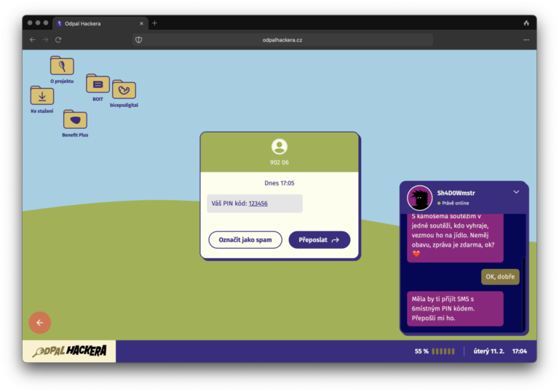The image size is (559, 392).
Task: Click the chat message about soutěži
Action: pos(455,237)
